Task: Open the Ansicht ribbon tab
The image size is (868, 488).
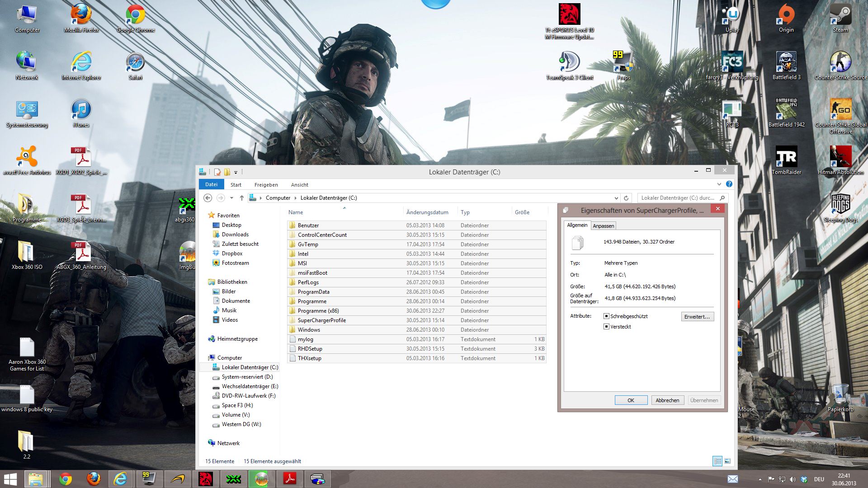Action: click(299, 185)
